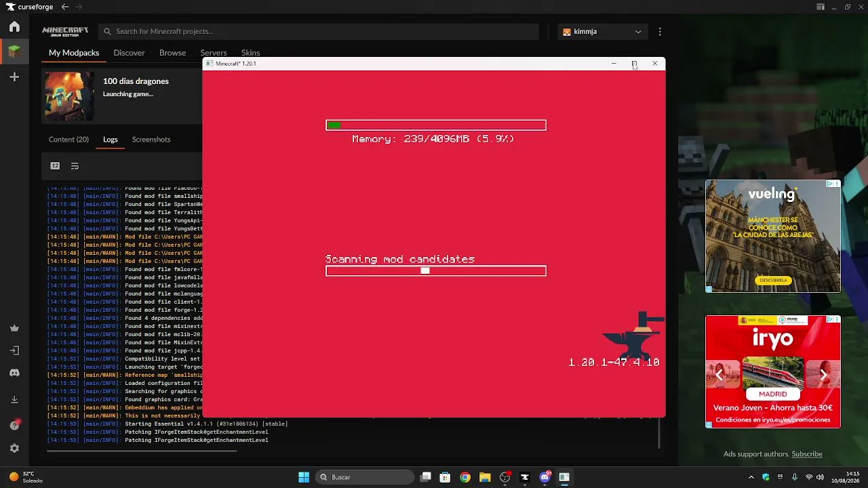868x488 pixels.
Task: Open the Discover tab
Action: [x=129, y=53]
